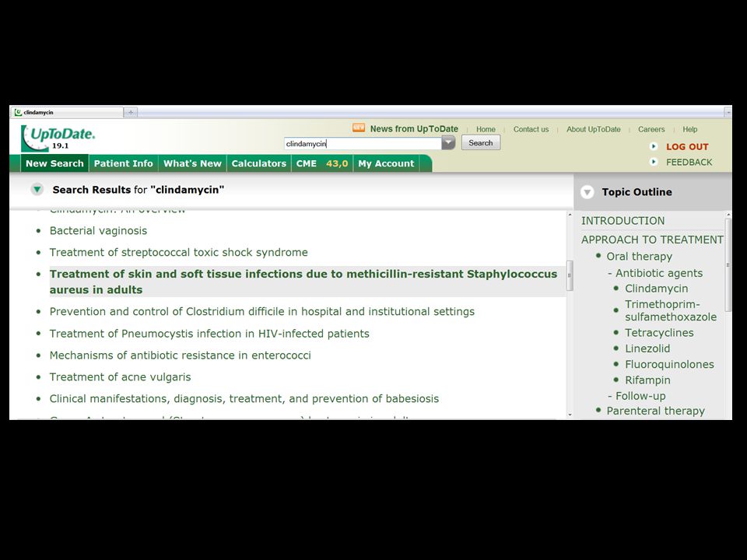Viewport: 747px width, 560px height.
Task: Jump to INTRODUCTION in Topic Outline
Action: (622, 221)
